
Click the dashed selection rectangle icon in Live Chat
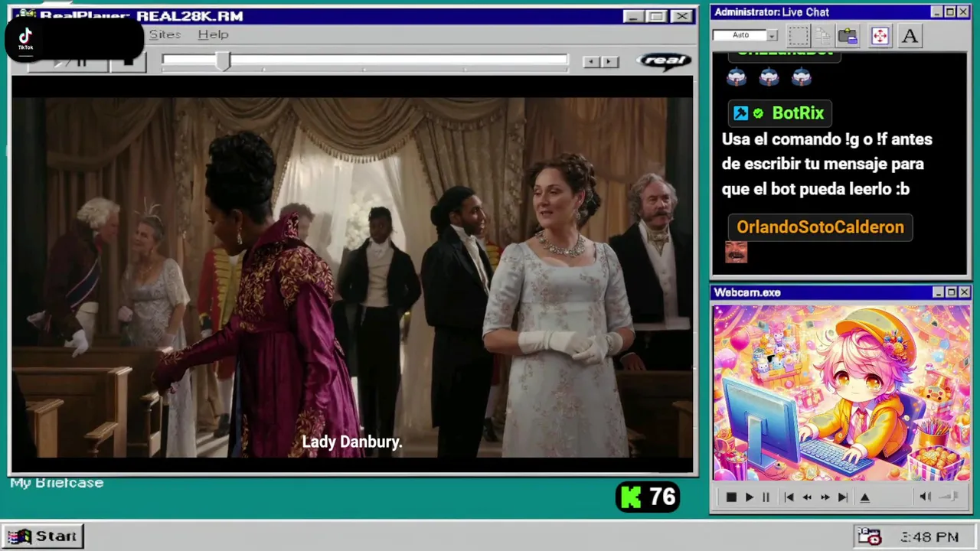point(799,35)
